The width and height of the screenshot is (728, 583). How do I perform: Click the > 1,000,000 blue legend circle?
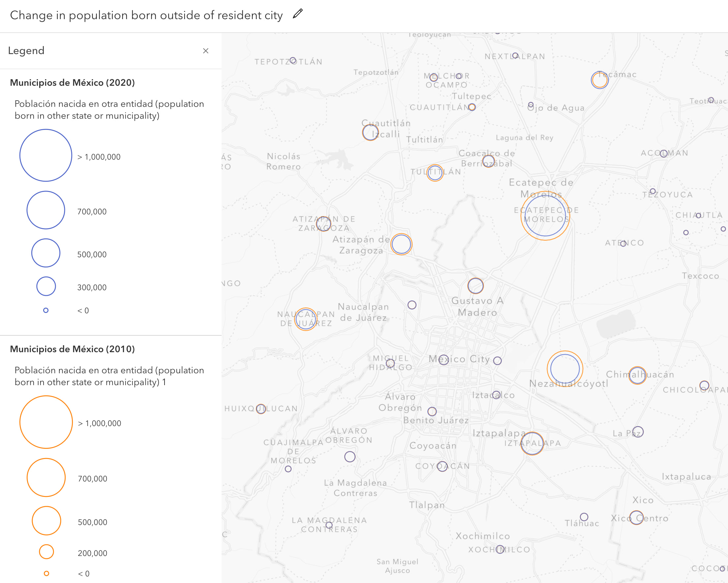(46, 155)
